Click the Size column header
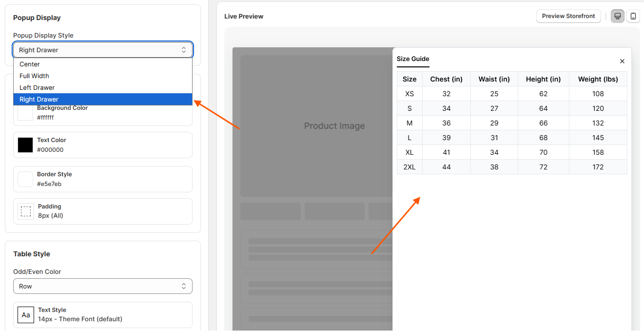 coord(410,79)
